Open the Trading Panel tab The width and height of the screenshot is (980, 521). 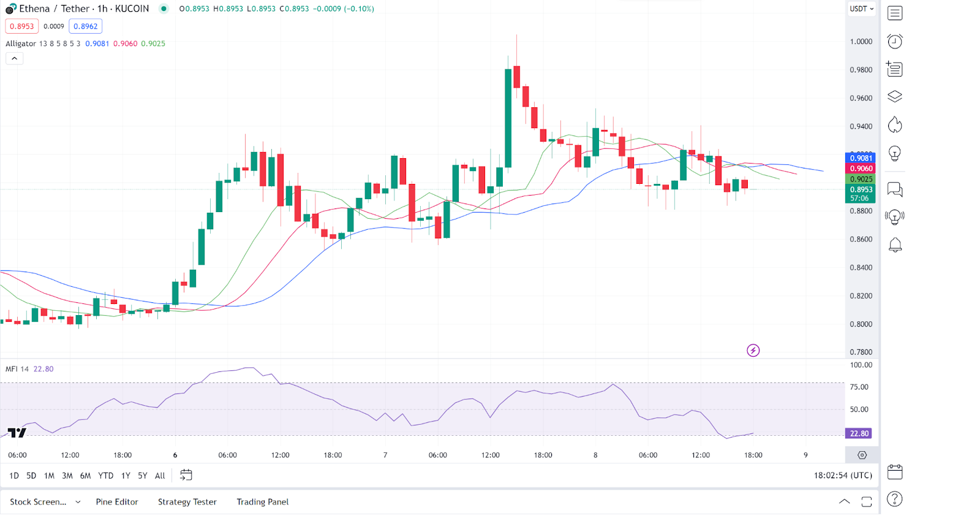click(x=263, y=502)
